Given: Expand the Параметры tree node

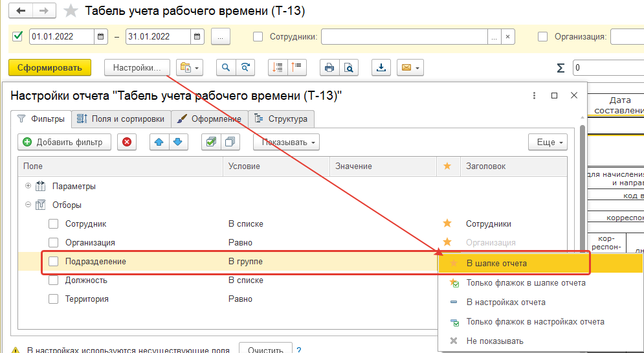Looking at the screenshot, I should 28,187.
